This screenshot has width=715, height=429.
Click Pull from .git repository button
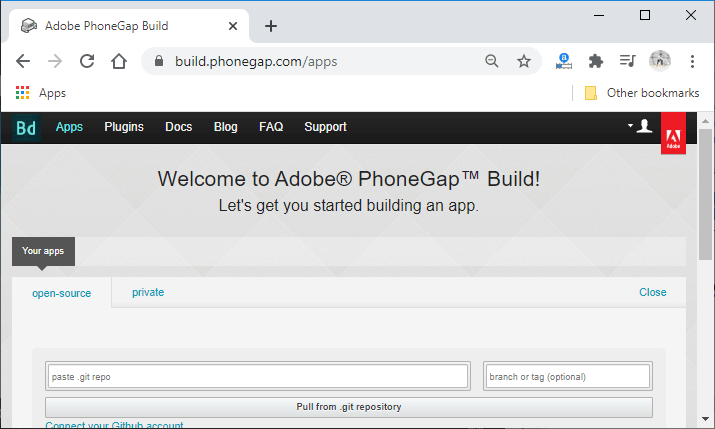tap(349, 407)
